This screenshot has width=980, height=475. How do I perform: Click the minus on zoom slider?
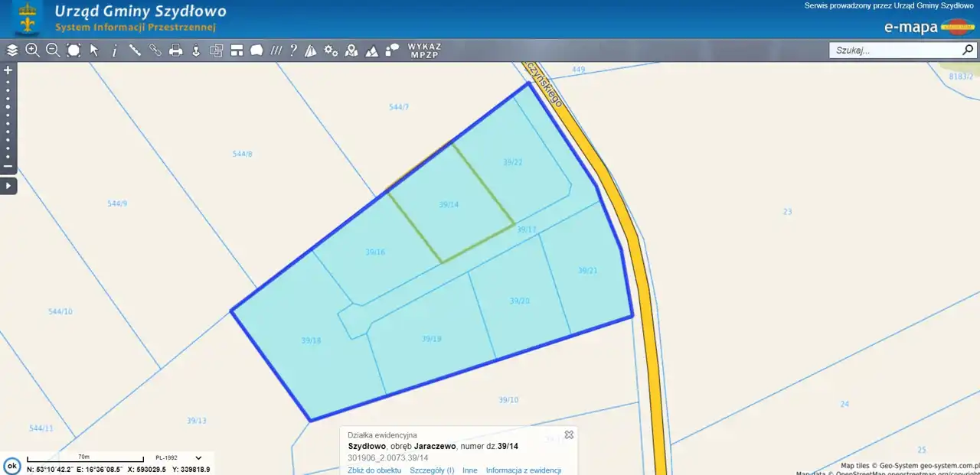(x=8, y=166)
